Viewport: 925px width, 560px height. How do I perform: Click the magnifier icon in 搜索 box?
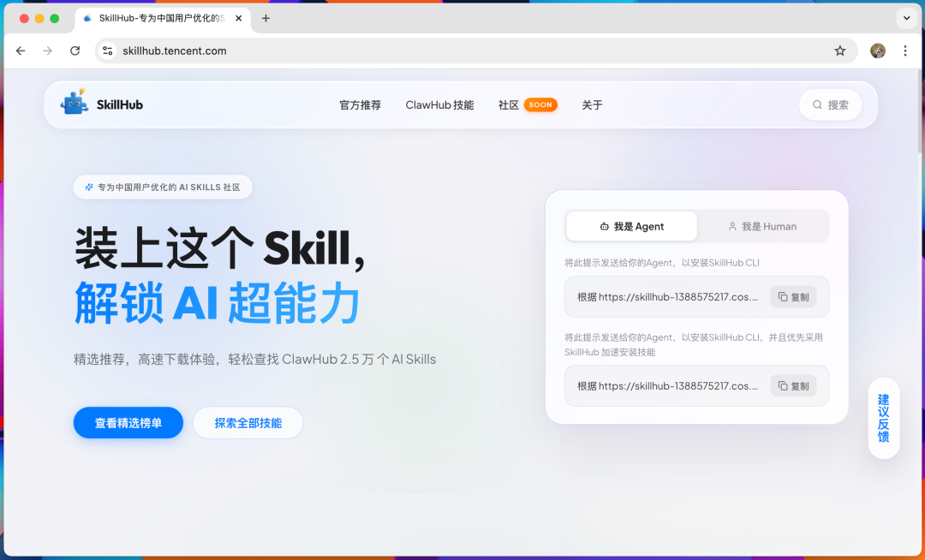point(817,105)
